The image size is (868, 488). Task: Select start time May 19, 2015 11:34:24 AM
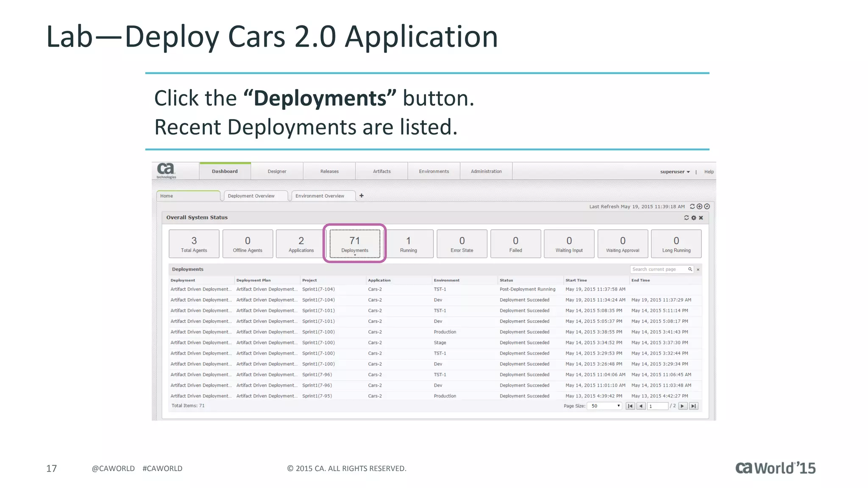tap(595, 300)
